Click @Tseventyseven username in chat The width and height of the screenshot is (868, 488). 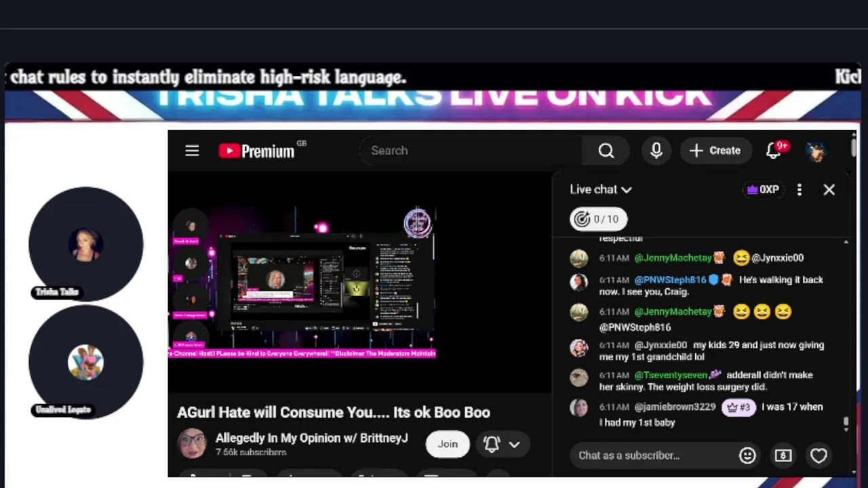(671, 375)
